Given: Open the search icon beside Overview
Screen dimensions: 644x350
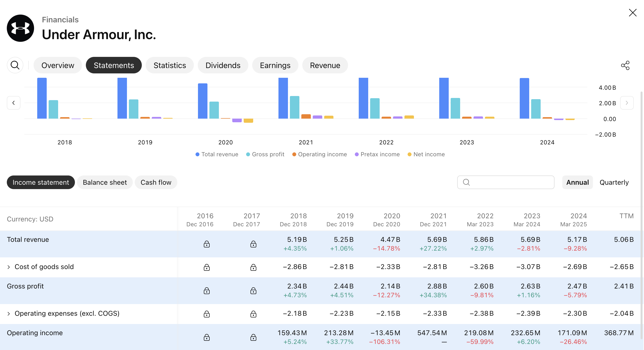Looking at the screenshot, I should (15, 65).
